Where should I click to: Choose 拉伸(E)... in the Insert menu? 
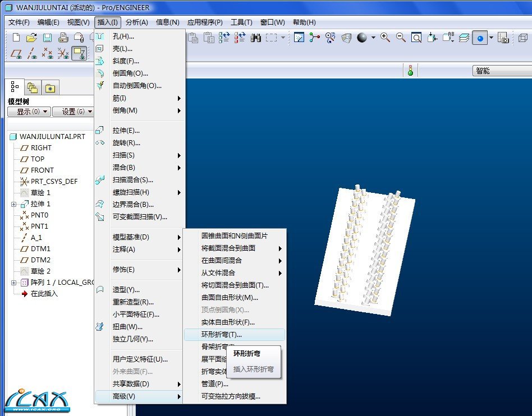(126, 131)
